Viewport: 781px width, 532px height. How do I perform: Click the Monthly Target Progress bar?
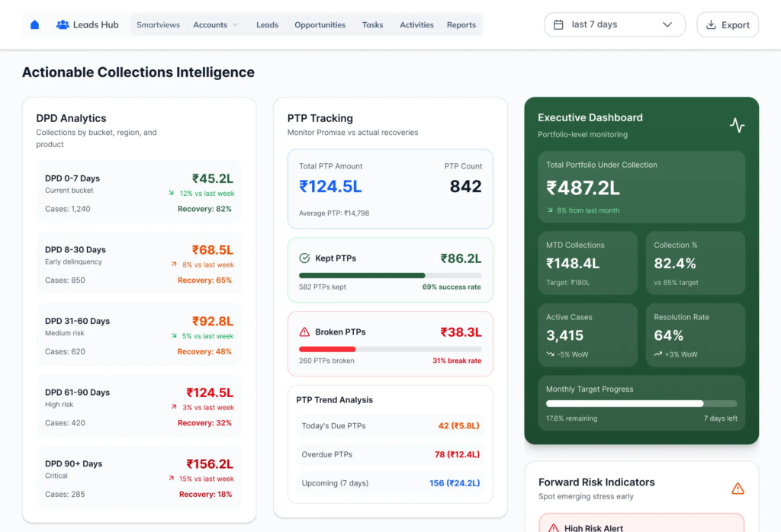tap(641, 403)
